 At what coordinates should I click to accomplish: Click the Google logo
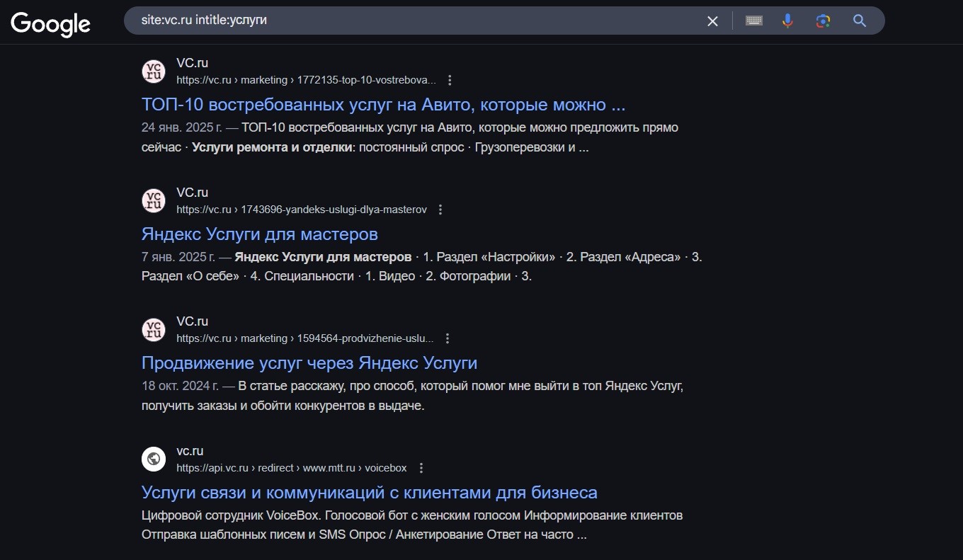pos(50,23)
